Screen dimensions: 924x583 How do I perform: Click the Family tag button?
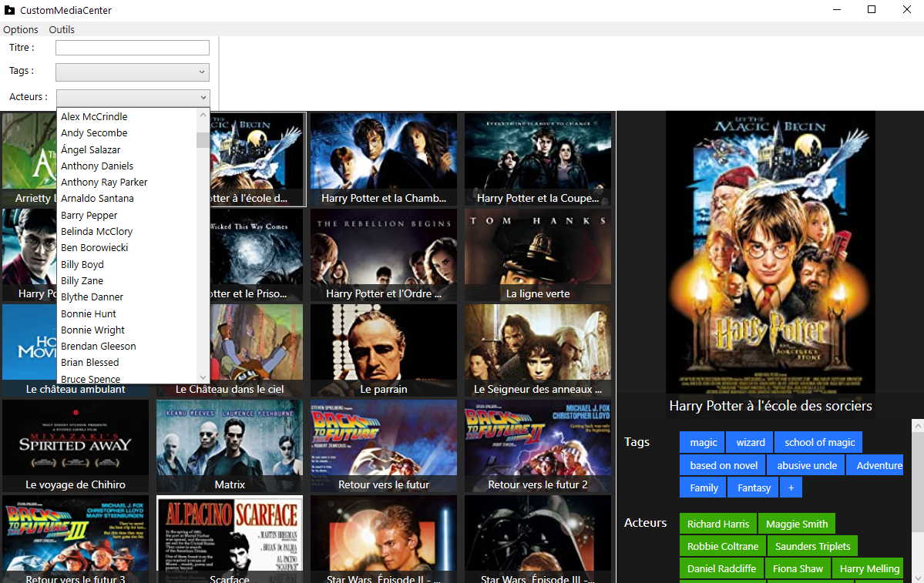[x=704, y=488]
